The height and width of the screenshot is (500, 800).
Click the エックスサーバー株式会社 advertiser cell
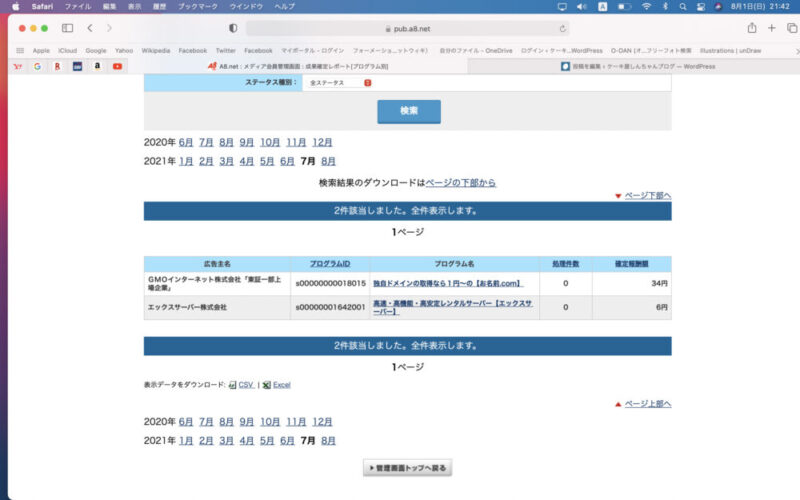(217, 307)
